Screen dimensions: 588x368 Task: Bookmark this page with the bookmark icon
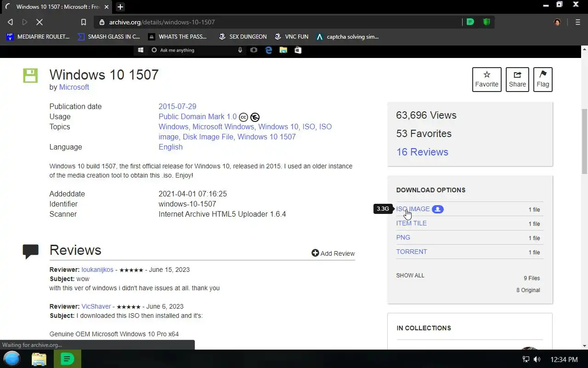point(83,22)
